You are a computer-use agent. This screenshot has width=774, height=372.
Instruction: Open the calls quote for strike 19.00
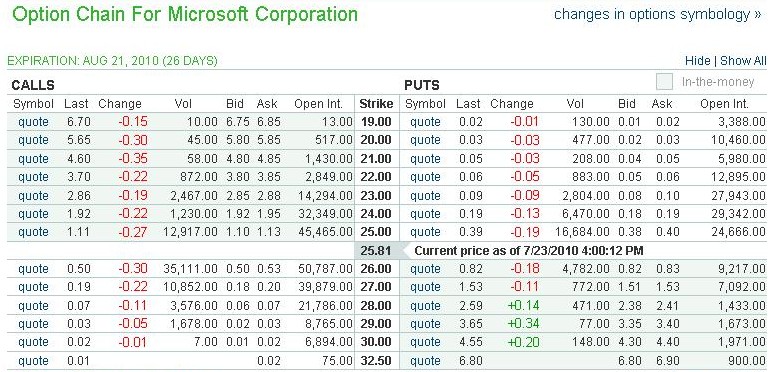coord(34,122)
